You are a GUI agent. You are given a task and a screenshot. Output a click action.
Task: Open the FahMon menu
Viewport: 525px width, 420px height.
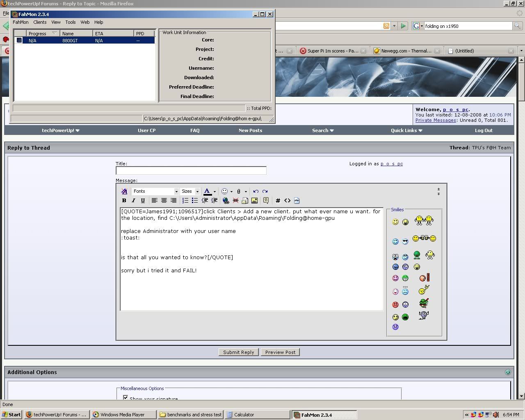pos(21,22)
